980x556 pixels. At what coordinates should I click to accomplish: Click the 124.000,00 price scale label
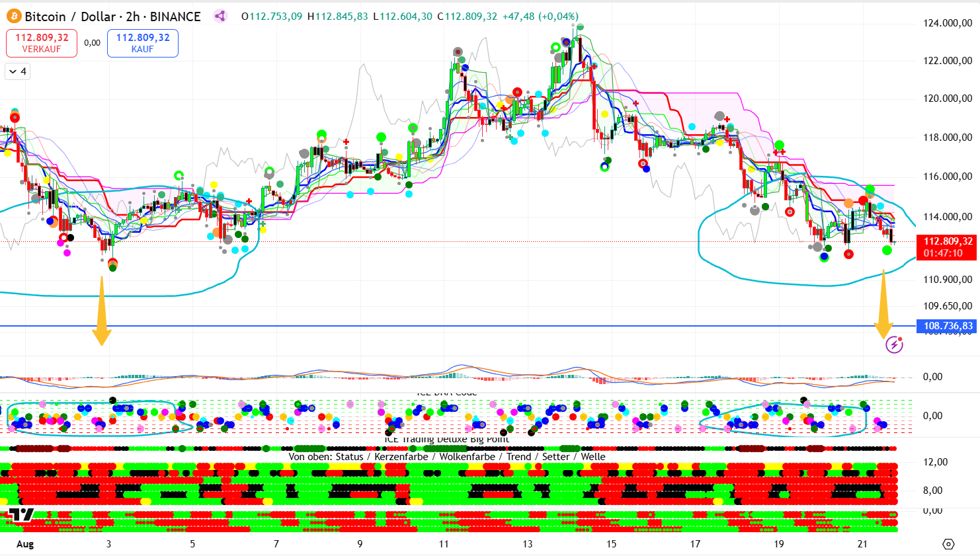(947, 23)
